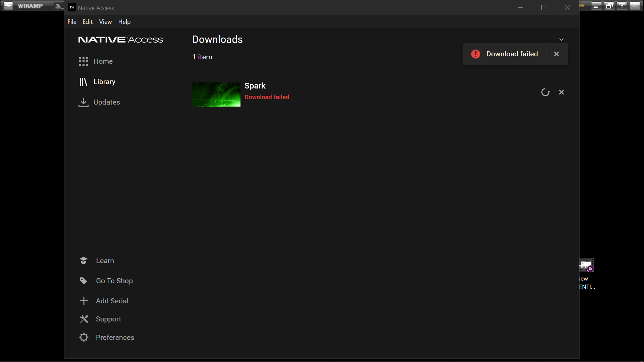Click the Downloads heading

point(217,40)
